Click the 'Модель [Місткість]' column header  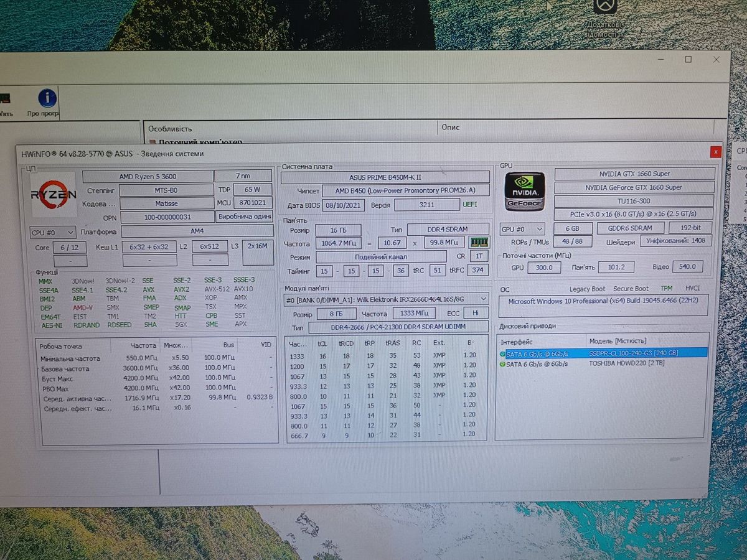617,341
